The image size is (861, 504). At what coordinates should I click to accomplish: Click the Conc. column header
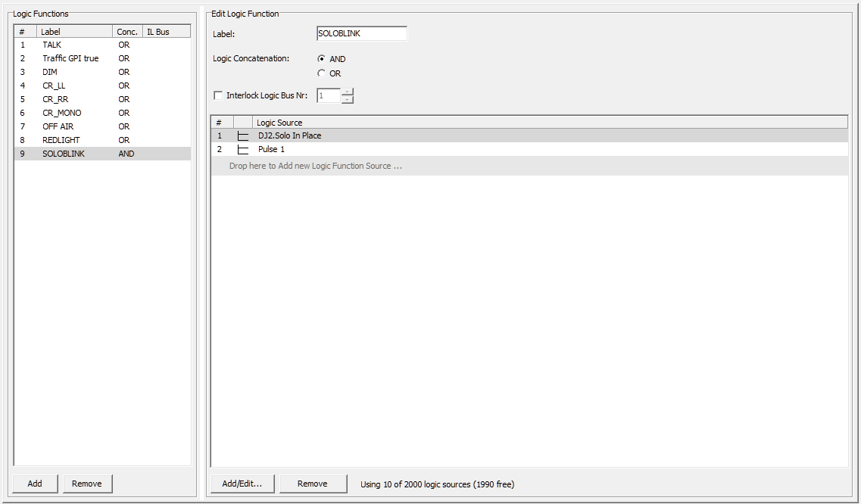point(126,31)
